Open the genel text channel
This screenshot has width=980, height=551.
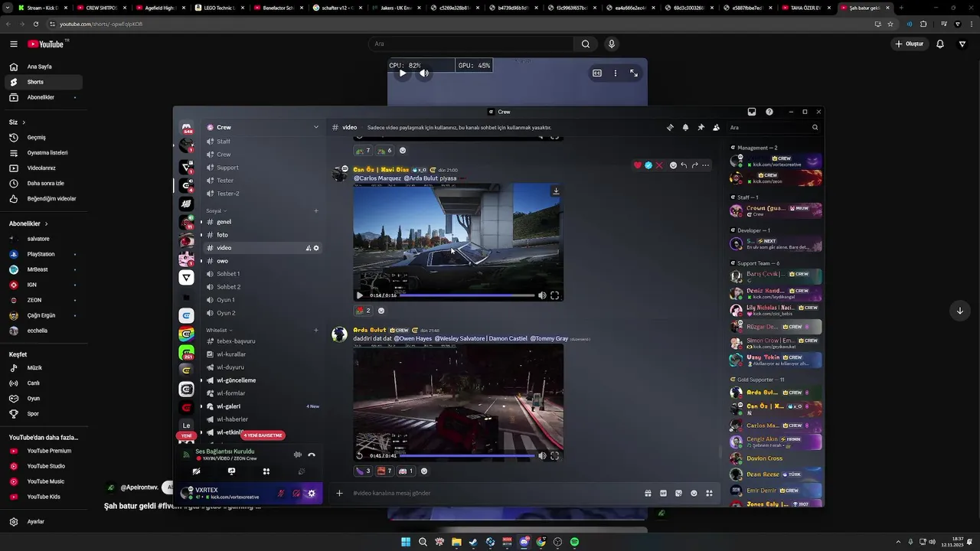pos(262,222)
